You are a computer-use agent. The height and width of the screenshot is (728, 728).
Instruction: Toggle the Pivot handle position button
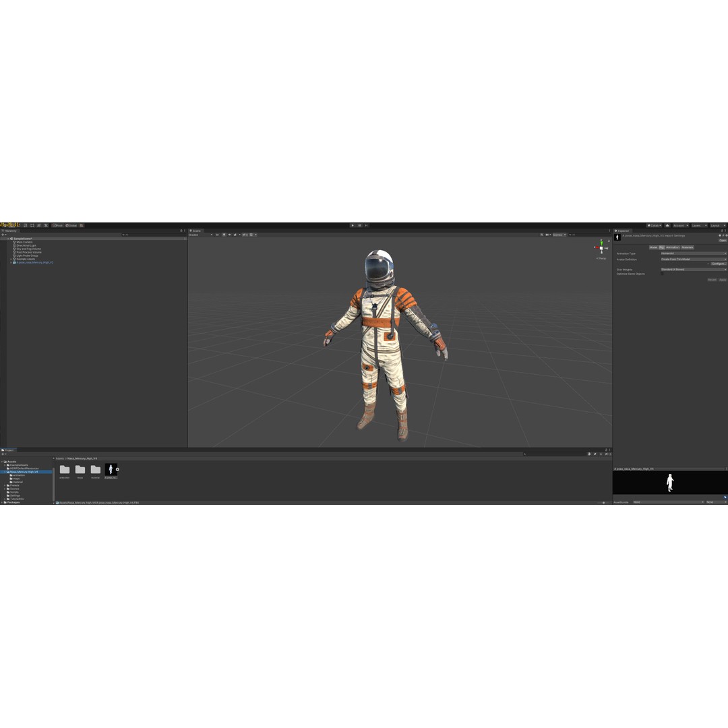coord(57,226)
